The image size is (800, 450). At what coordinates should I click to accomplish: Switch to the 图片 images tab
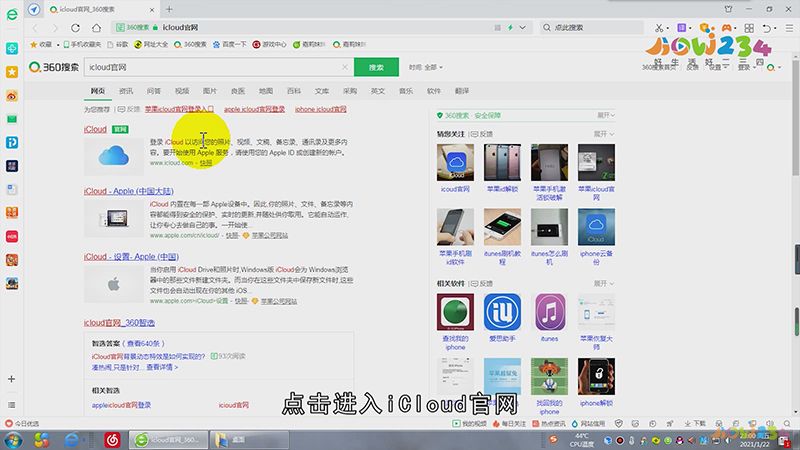[x=210, y=91]
